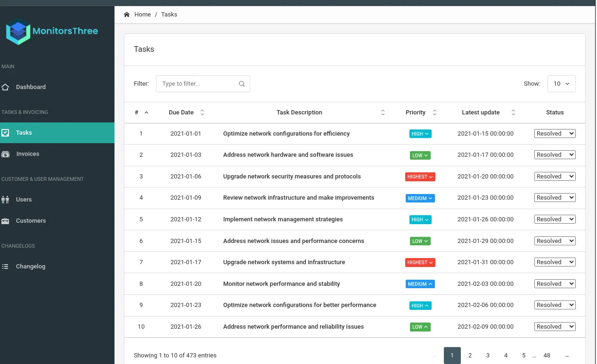The width and height of the screenshot is (597, 364).
Task: Click the magnifier icon in filter box
Action: tap(242, 84)
